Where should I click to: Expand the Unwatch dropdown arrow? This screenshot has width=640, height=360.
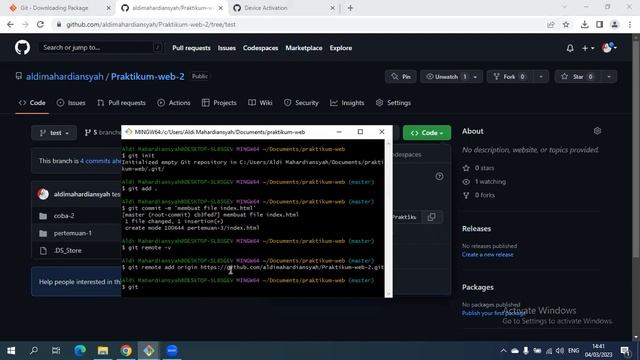tap(476, 77)
